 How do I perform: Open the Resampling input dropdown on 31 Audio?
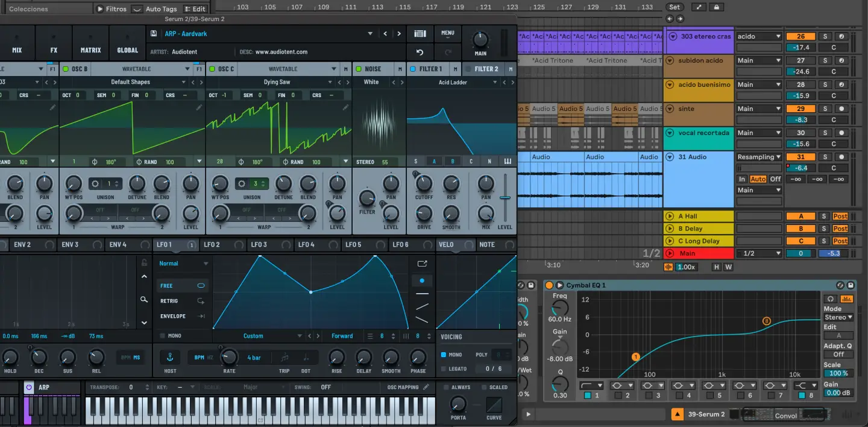759,157
